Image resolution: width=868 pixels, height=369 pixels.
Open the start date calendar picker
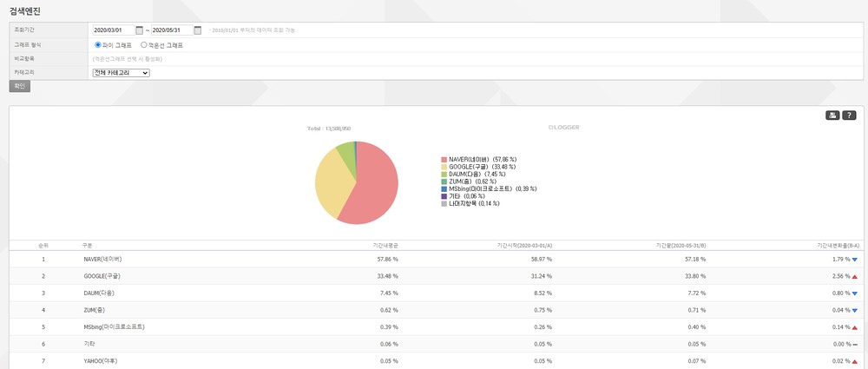pos(139,30)
